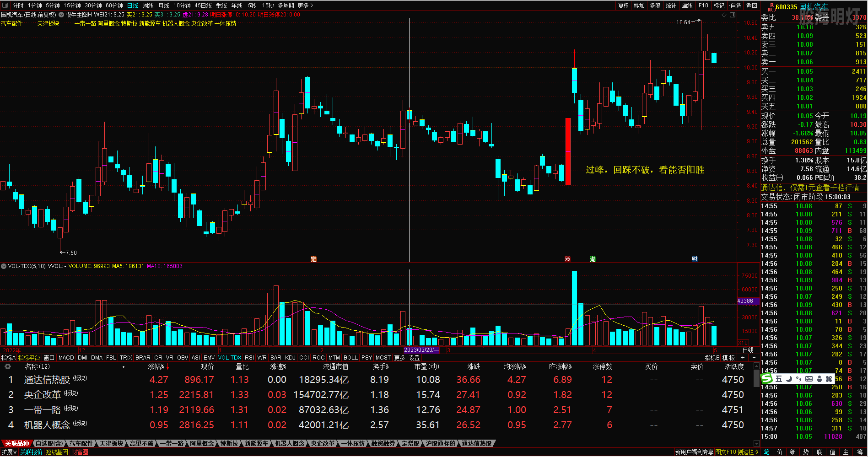
Task: Select 细 detail tab at bottom right
Action: coord(793,452)
